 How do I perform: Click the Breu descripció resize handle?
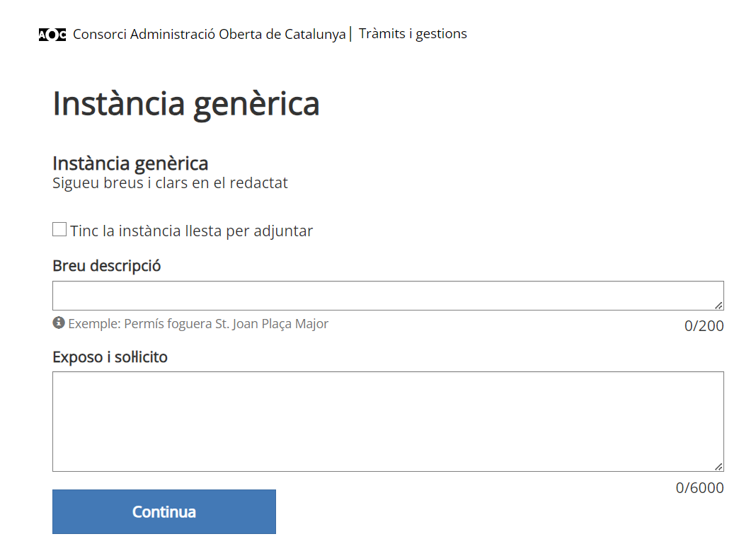click(x=718, y=306)
